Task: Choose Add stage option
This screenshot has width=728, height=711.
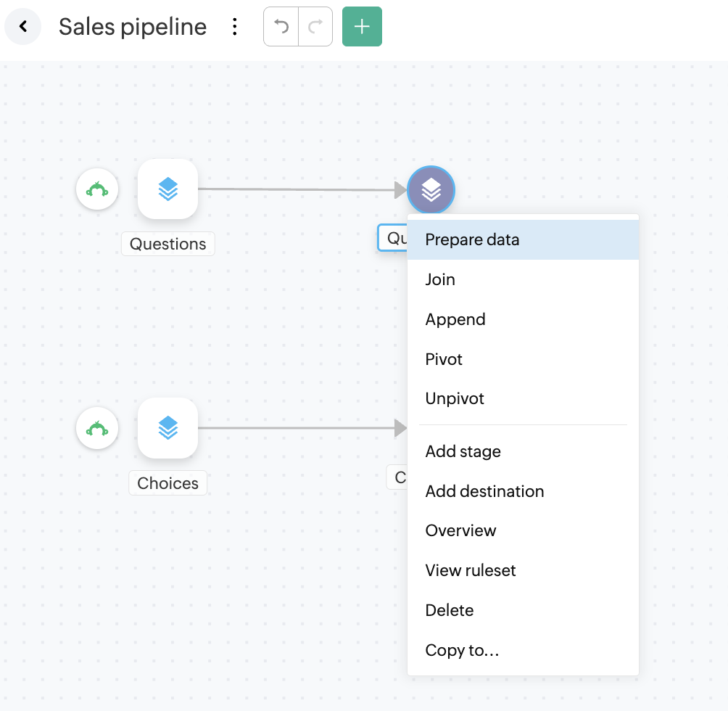Action: [x=463, y=451]
